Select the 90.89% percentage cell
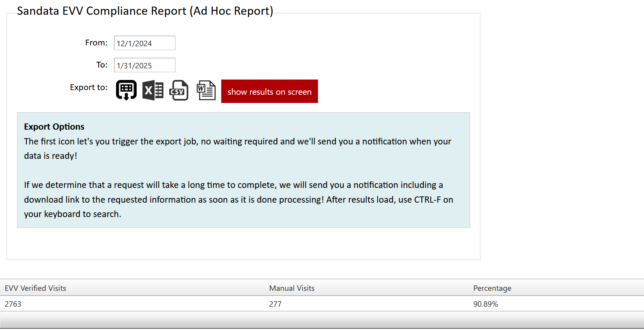The height and width of the screenshot is (330, 644). point(486,304)
